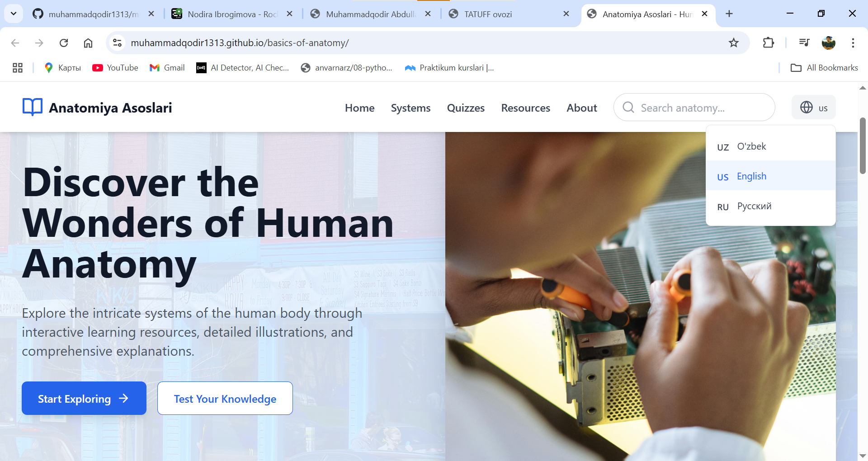868x461 pixels.
Task: View site information icon in address bar
Action: point(118,43)
